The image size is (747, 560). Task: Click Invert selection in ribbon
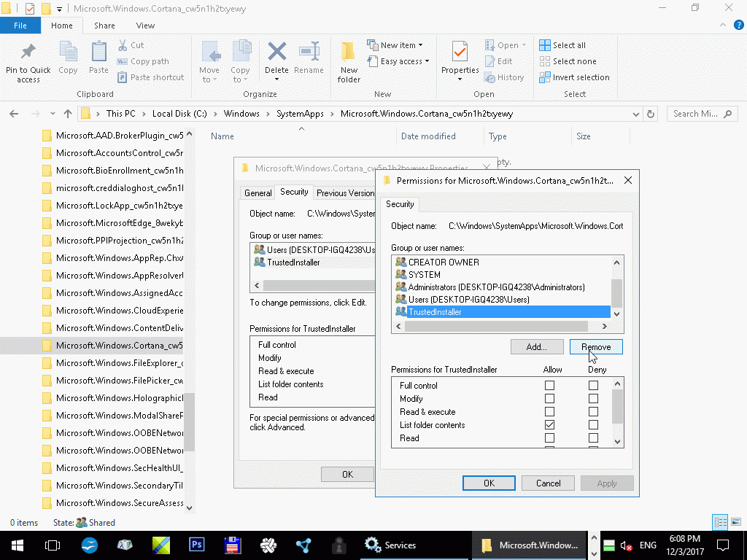[575, 77]
